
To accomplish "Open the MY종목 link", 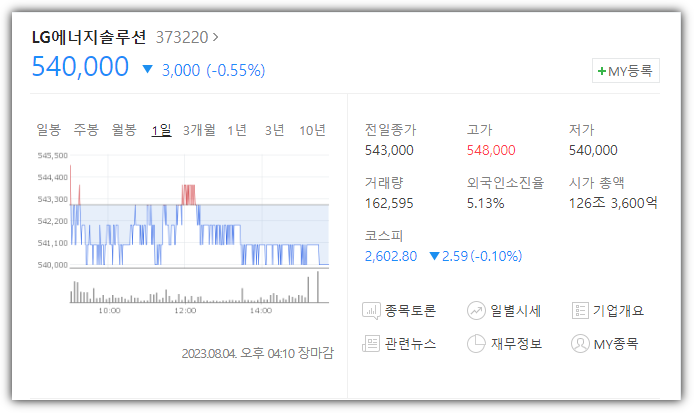I will (x=616, y=344).
